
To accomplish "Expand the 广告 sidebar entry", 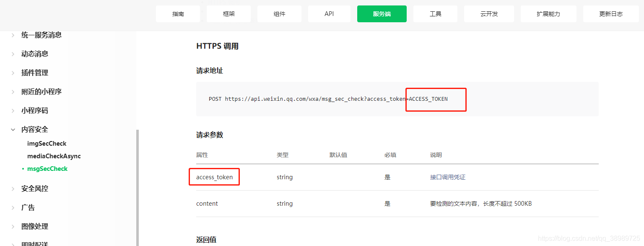I will 28,207.
